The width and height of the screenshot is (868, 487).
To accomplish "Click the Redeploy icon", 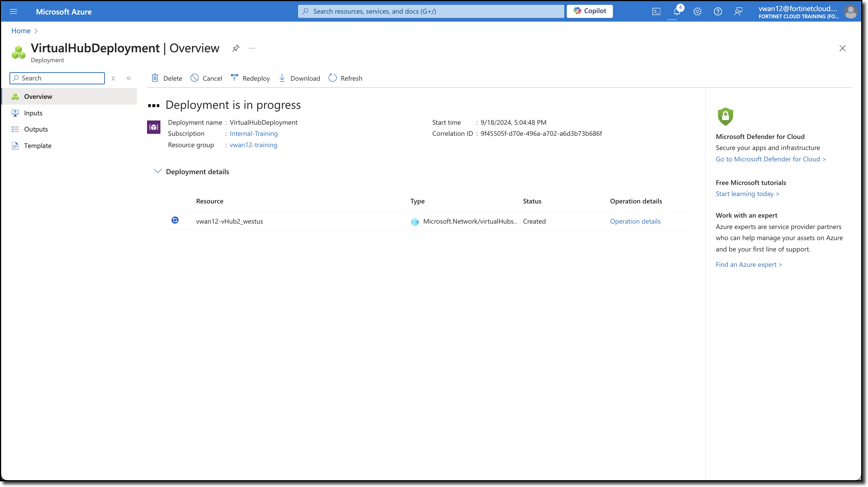I will click(234, 78).
